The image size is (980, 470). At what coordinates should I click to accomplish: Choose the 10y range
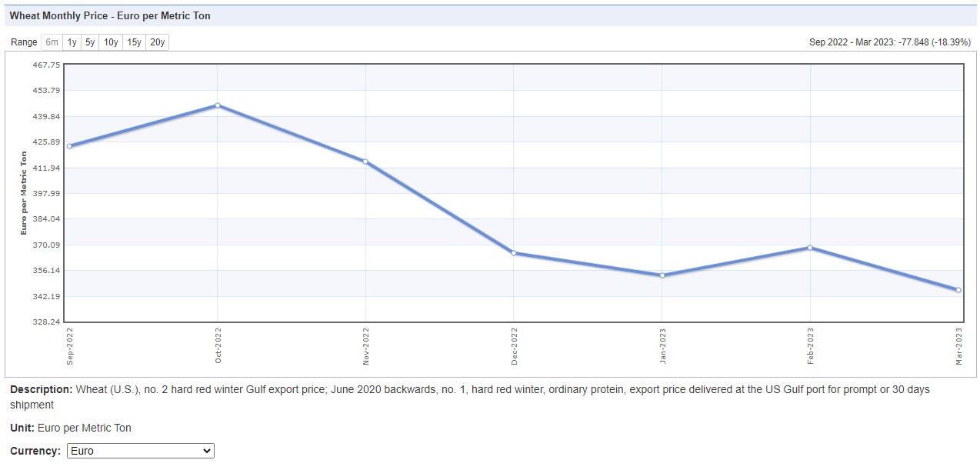click(111, 42)
